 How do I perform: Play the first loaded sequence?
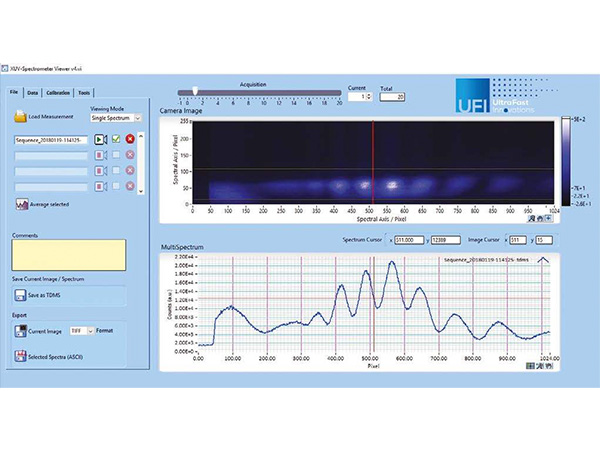click(x=101, y=140)
